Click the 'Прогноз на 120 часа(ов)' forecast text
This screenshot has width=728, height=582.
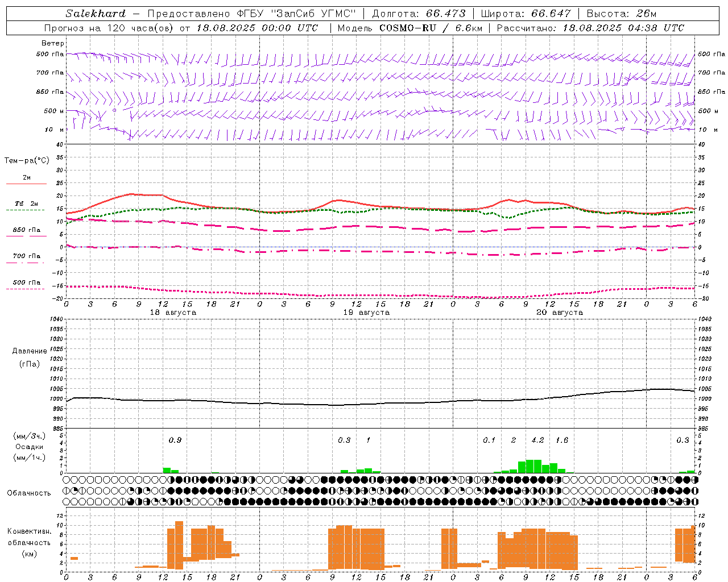[x=110, y=28]
